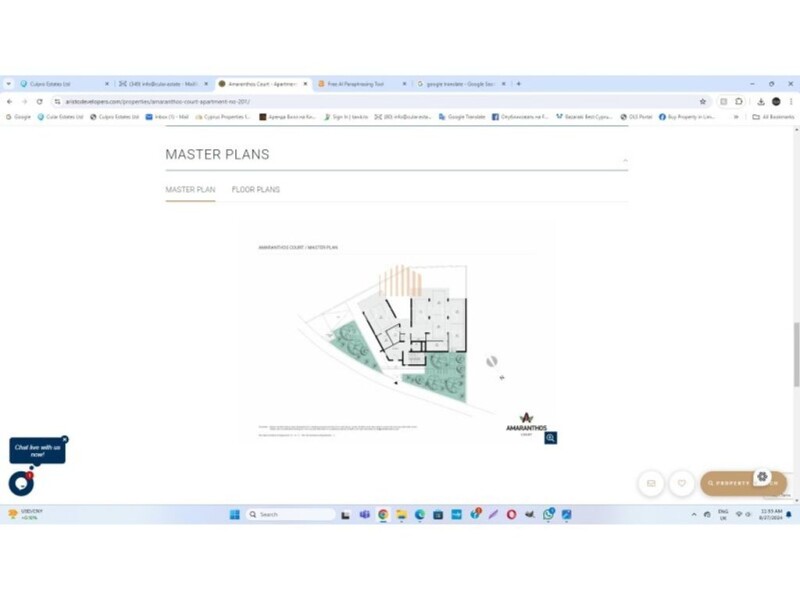Open the live chat bubble icon

20,483
